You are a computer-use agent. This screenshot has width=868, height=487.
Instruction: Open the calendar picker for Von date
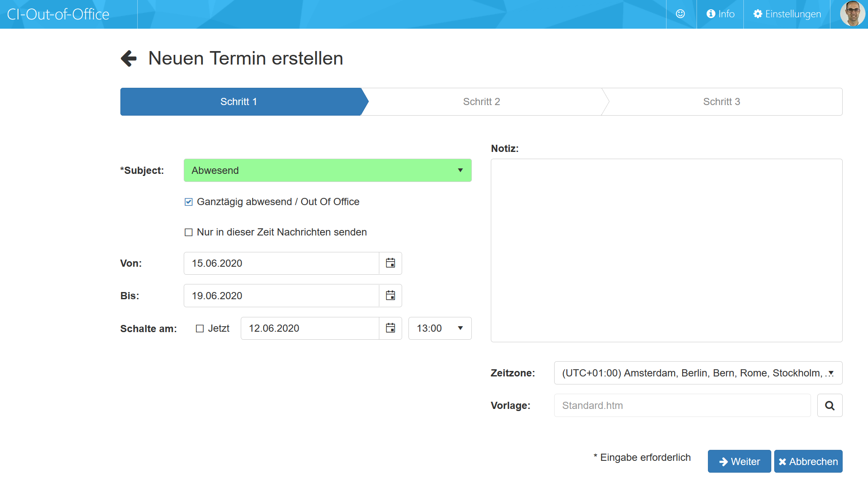coord(390,263)
